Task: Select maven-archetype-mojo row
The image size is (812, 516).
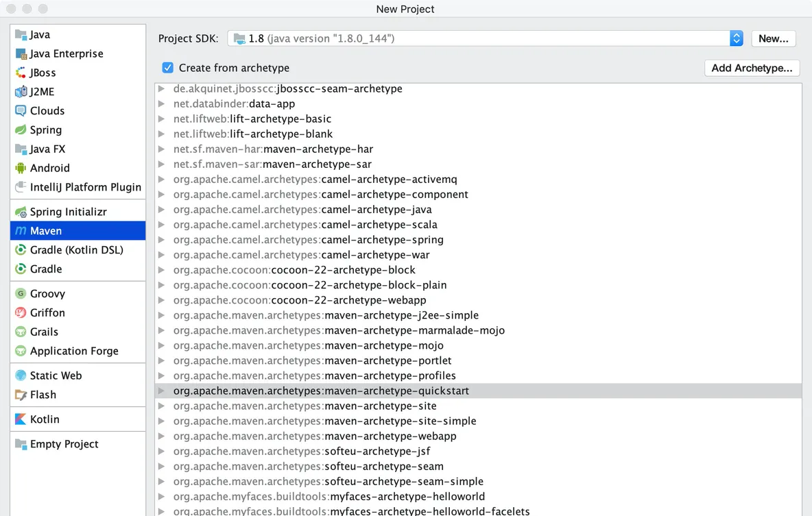Action: [x=478, y=345]
